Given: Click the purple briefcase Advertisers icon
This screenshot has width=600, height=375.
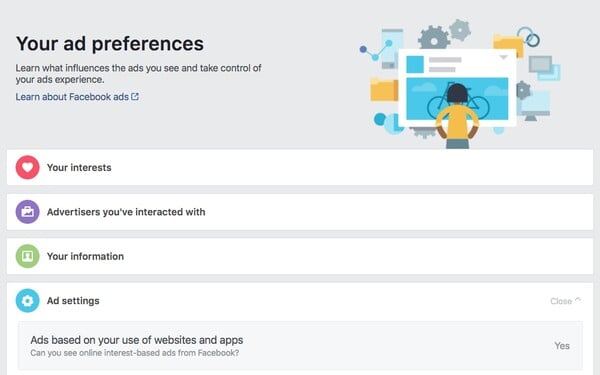Looking at the screenshot, I should [x=27, y=212].
